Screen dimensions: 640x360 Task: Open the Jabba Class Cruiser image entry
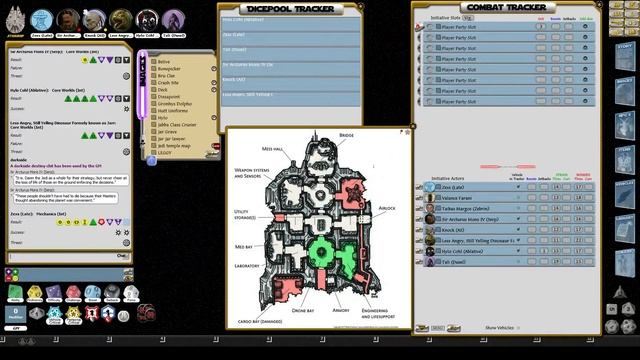coord(177,124)
